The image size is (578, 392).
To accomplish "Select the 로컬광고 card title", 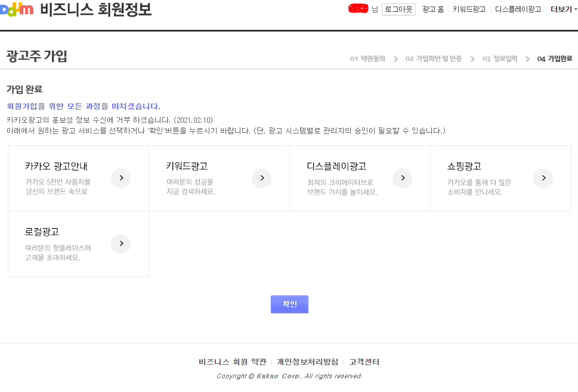I will pyautogui.click(x=42, y=232).
